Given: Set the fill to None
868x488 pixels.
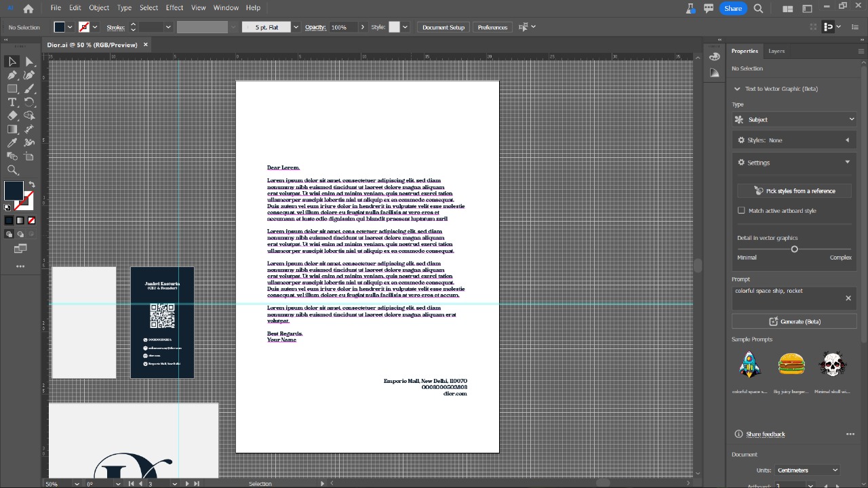Looking at the screenshot, I should click(x=30, y=220).
